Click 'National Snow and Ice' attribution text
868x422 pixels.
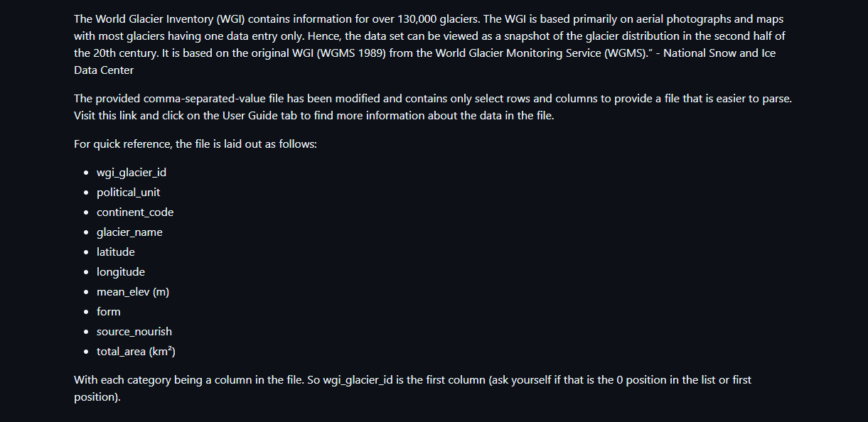click(719, 53)
